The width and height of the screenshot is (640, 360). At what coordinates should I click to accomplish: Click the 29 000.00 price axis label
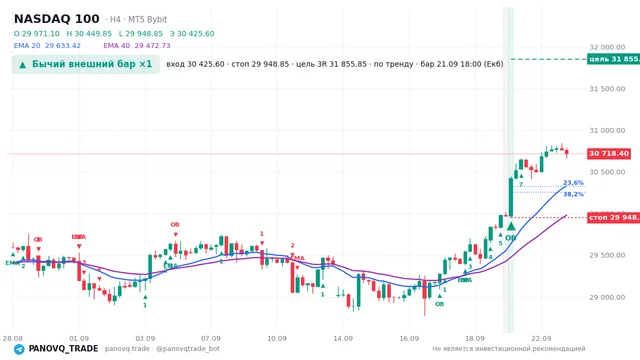click(607, 297)
